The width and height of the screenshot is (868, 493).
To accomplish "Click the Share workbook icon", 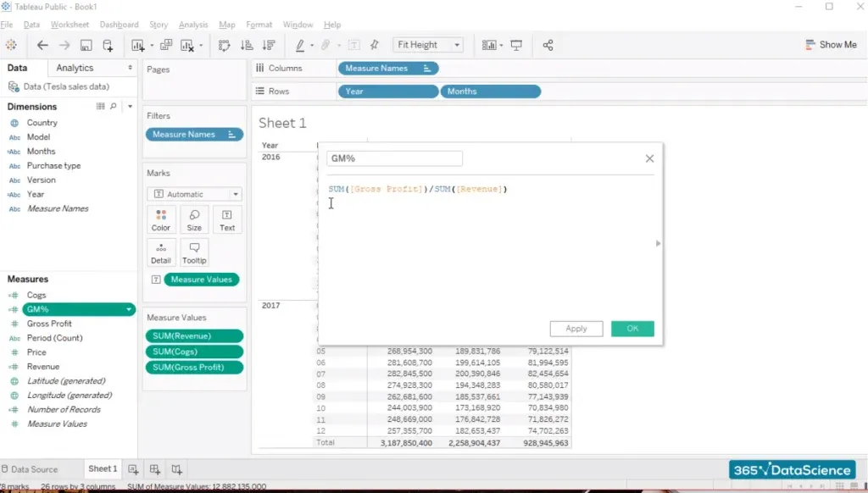I will 548,45.
